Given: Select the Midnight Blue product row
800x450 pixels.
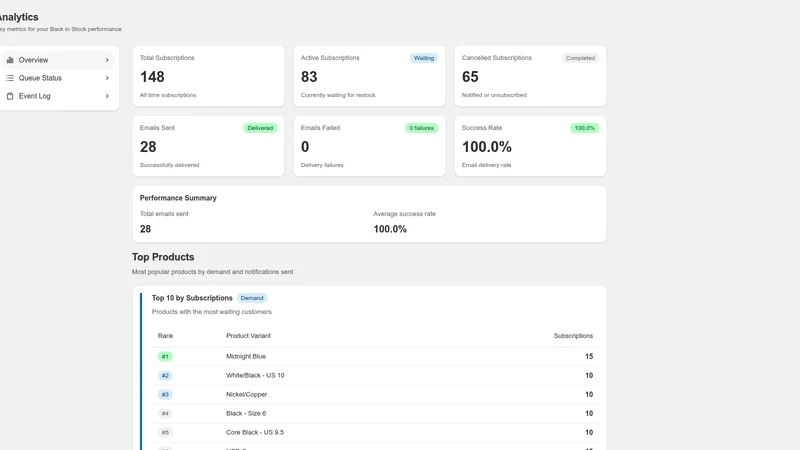Looking at the screenshot, I should point(375,357).
